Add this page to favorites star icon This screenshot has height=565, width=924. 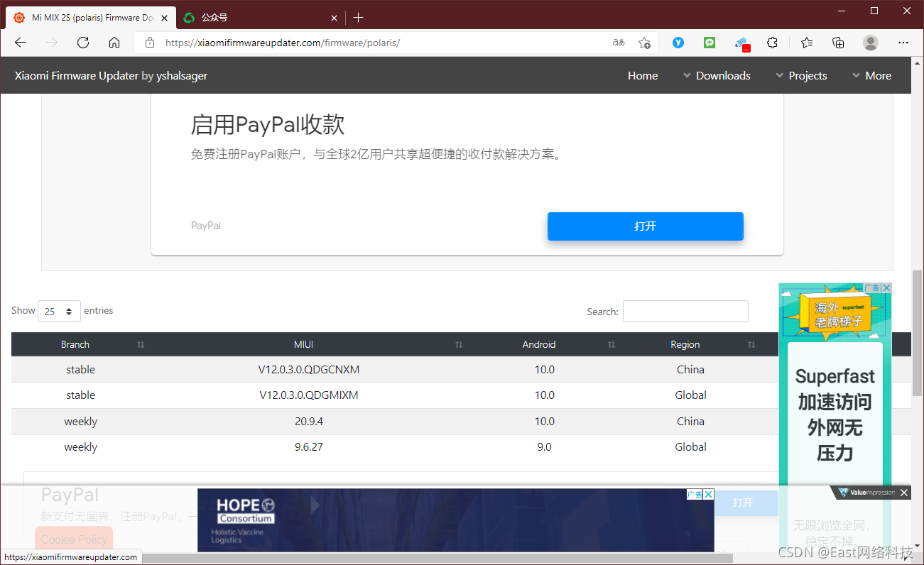(644, 43)
